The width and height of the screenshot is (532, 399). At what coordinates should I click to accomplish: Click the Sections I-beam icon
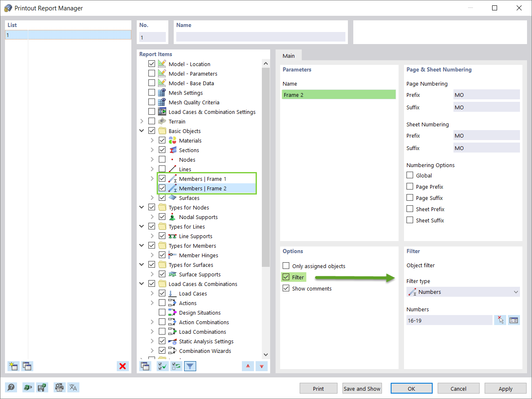tap(172, 150)
